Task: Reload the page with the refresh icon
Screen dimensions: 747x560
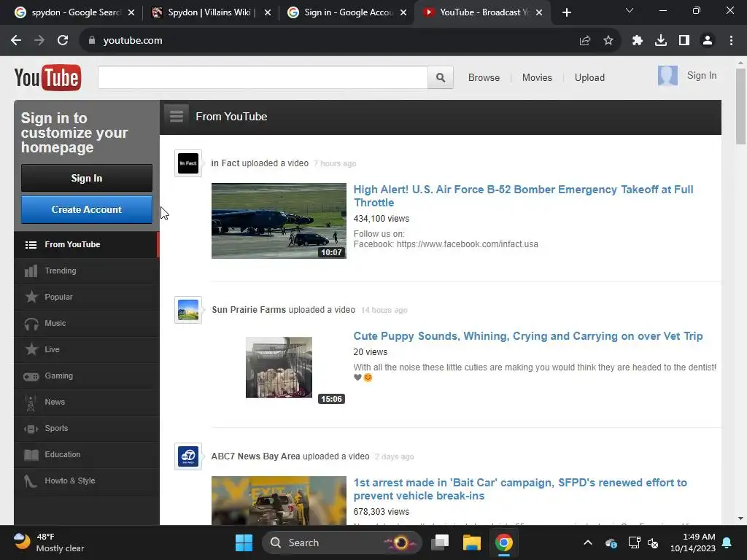Action: click(x=63, y=41)
